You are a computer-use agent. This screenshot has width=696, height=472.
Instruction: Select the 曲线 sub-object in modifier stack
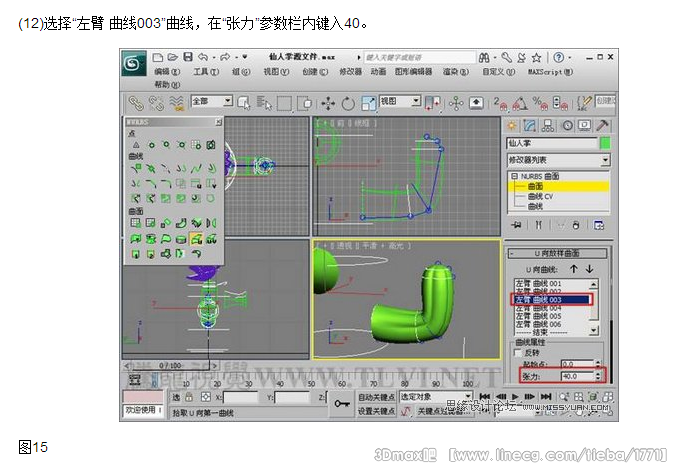535,206
